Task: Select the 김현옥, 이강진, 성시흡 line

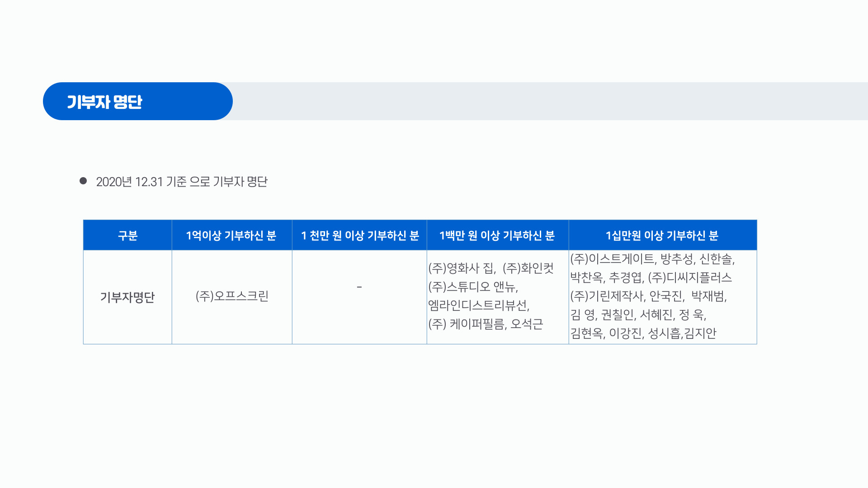Action: [x=643, y=333]
